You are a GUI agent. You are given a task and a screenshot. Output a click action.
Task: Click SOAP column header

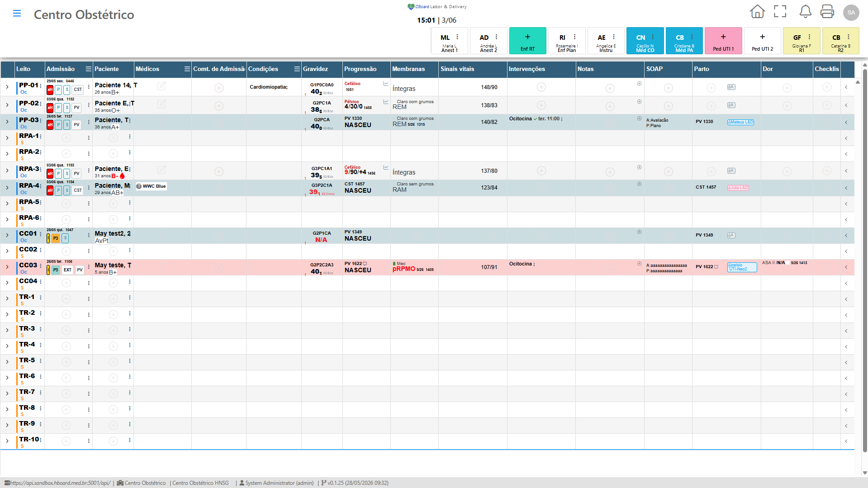click(x=654, y=69)
